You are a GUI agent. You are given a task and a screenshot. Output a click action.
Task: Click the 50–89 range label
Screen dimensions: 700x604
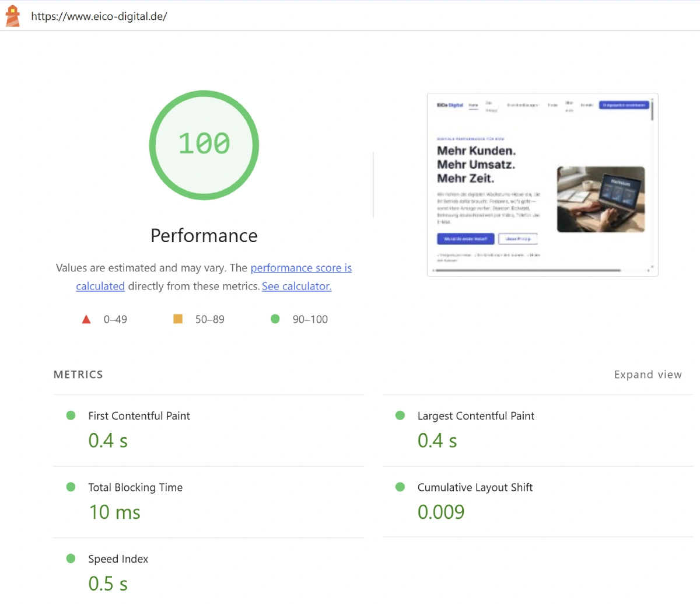[x=210, y=319]
